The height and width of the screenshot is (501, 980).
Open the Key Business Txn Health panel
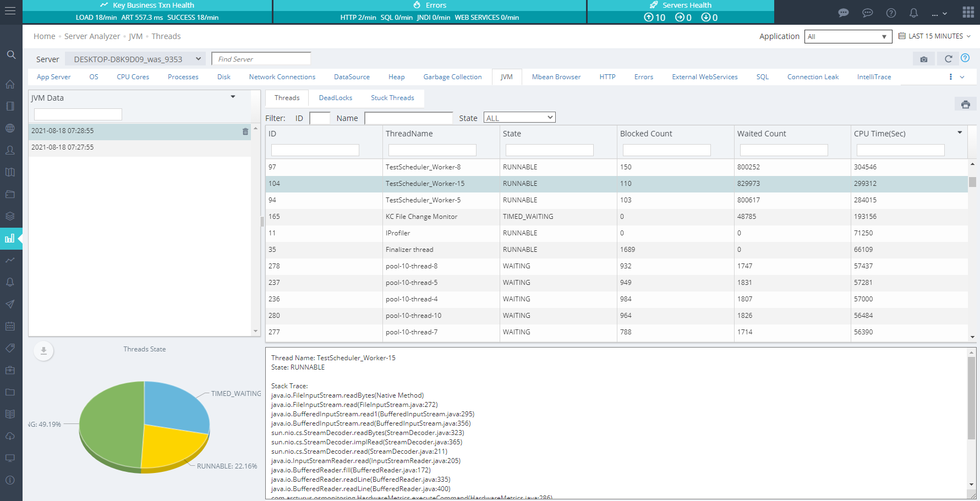point(147,12)
